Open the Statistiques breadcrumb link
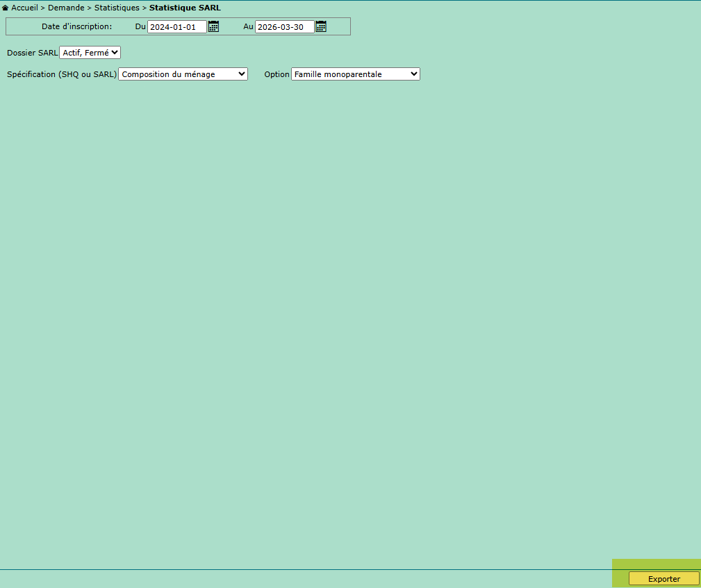The image size is (701, 588). point(117,8)
